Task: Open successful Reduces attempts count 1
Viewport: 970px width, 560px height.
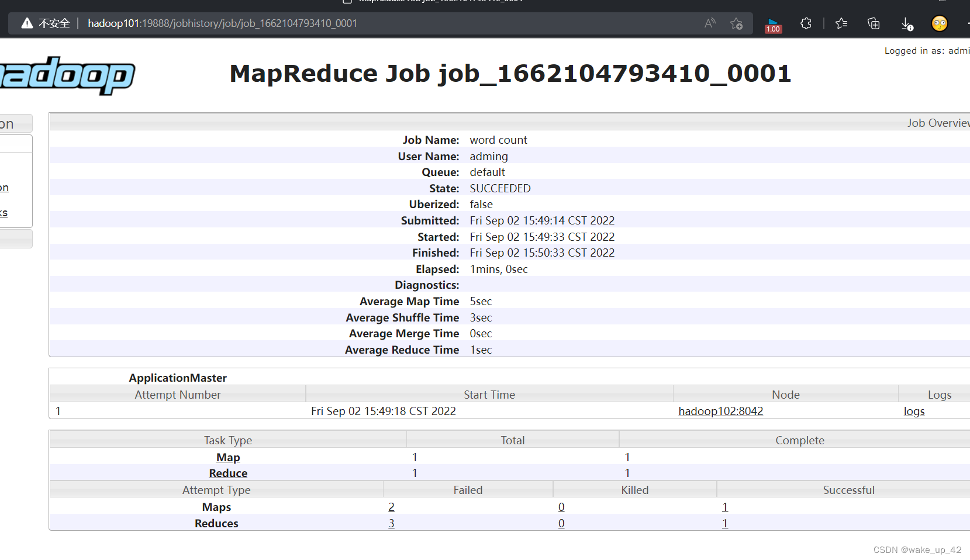Action: [x=725, y=523]
